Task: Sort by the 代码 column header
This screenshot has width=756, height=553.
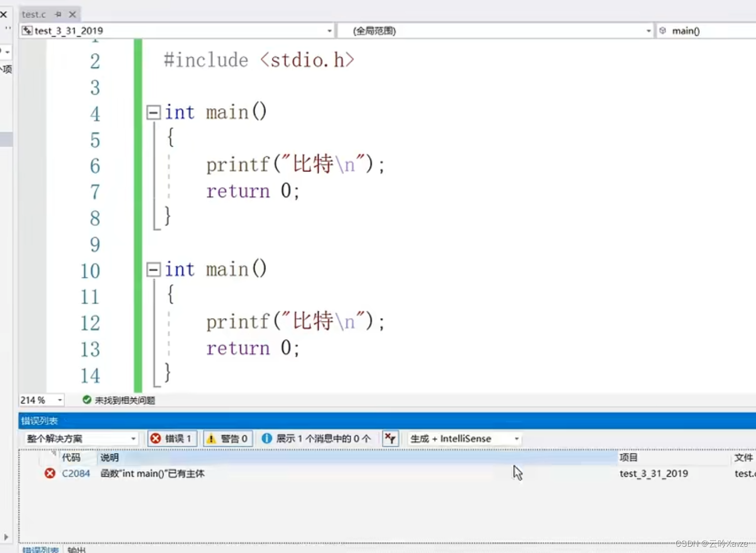Action: tap(71, 458)
